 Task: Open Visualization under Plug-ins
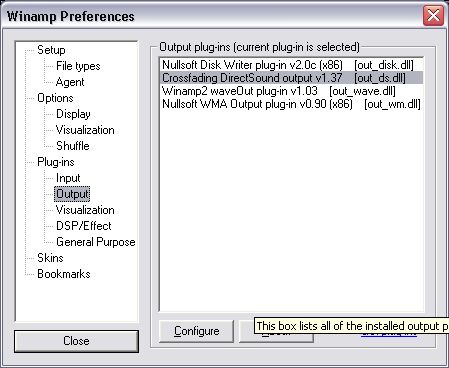click(x=85, y=210)
